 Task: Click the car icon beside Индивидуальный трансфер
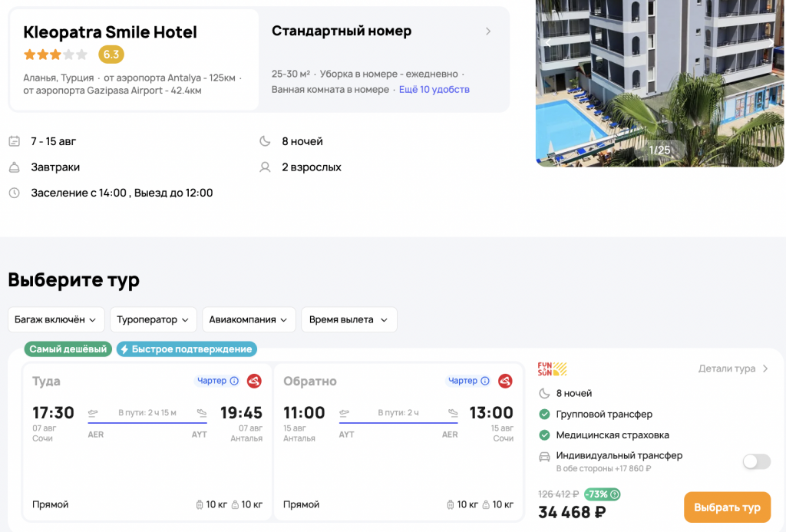[x=544, y=457]
